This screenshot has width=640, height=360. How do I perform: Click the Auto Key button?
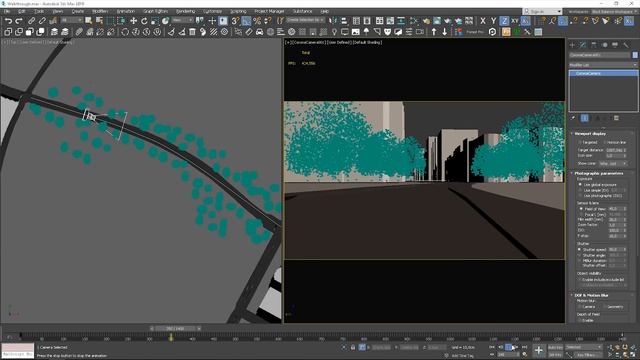click(x=555, y=347)
